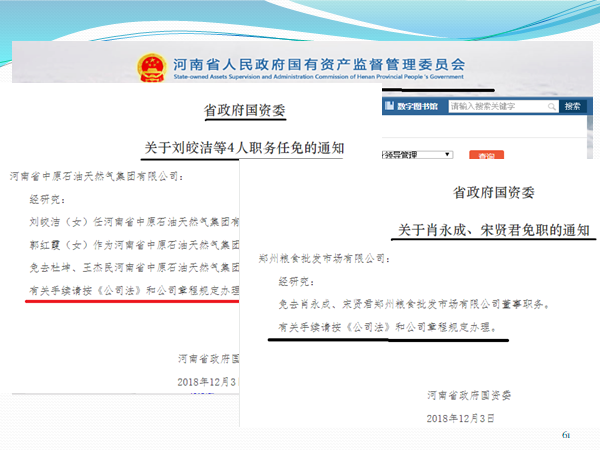This screenshot has width=600, height=450.
Task: Click 经研究： in the left document
Action: 47,199
